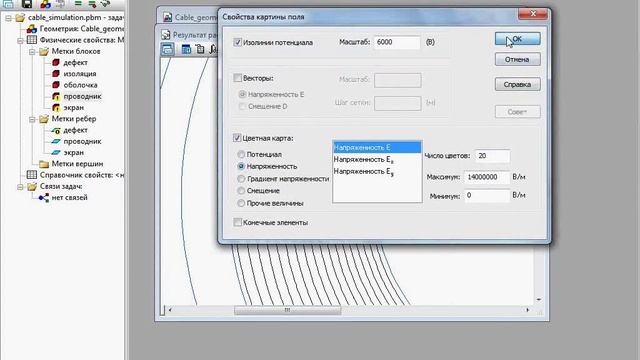Select Справочник свойств tree item
Screen dimensions: 640x360
point(82,175)
